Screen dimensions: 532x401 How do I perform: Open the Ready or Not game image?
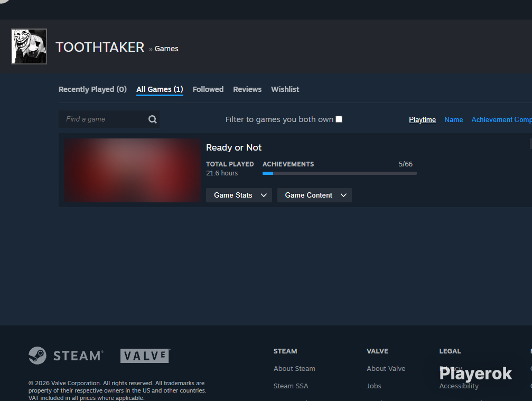132,170
